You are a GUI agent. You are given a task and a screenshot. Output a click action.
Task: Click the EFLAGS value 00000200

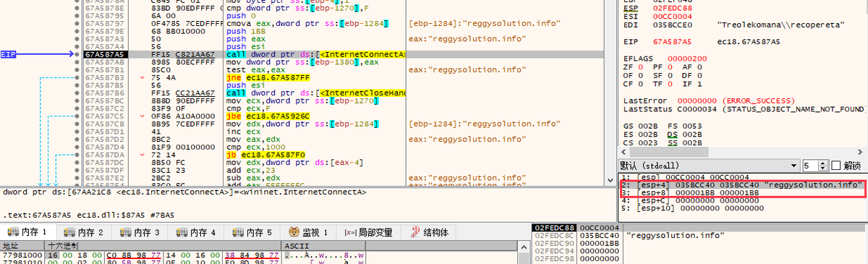pos(688,58)
